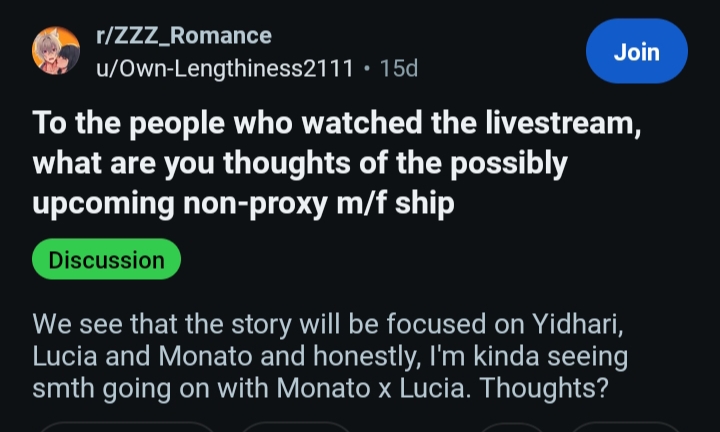The width and height of the screenshot is (720, 432).
Task: Open the post via its title
Action: [x=300, y=164]
